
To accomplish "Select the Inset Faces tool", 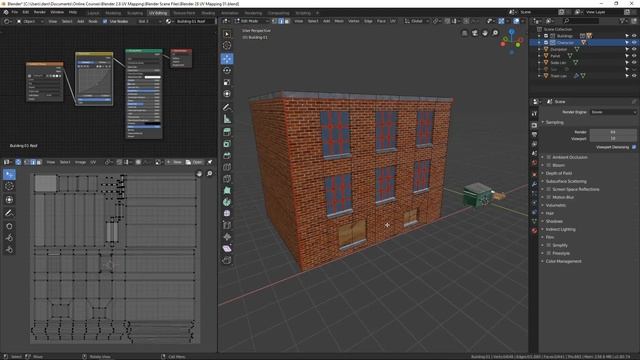I will [x=227, y=144].
